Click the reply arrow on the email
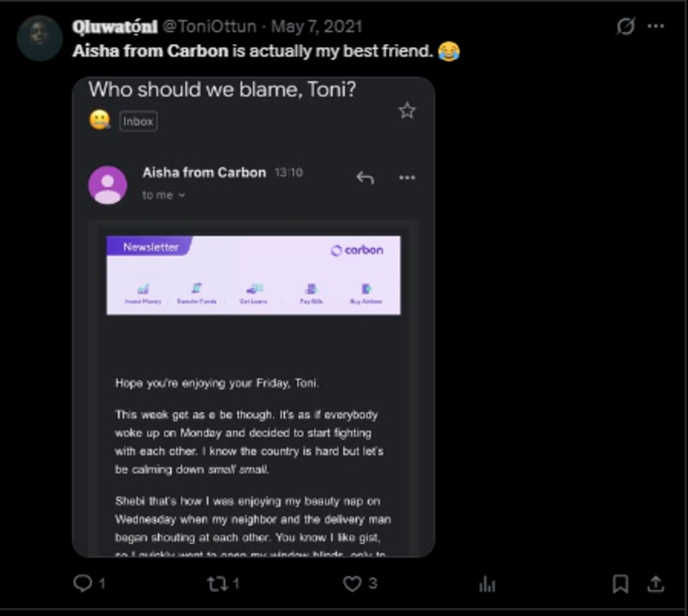This screenshot has height=616, width=688. click(x=365, y=175)
